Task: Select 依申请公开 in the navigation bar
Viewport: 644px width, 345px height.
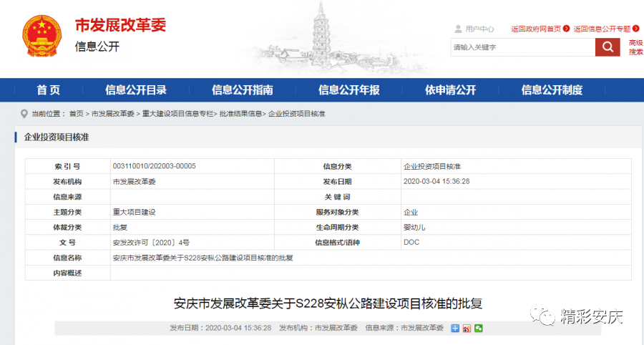Action: tap(450, 90)
